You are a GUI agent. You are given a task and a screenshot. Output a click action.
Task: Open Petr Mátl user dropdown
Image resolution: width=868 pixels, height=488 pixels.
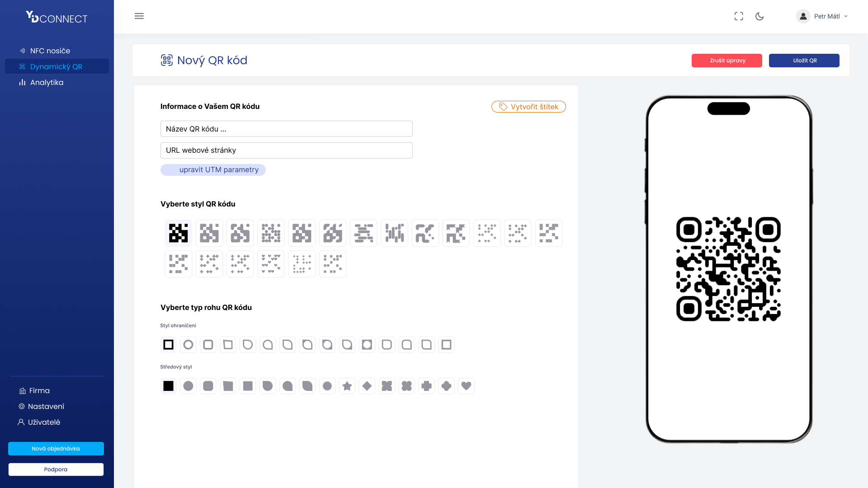tap(822, 16)
